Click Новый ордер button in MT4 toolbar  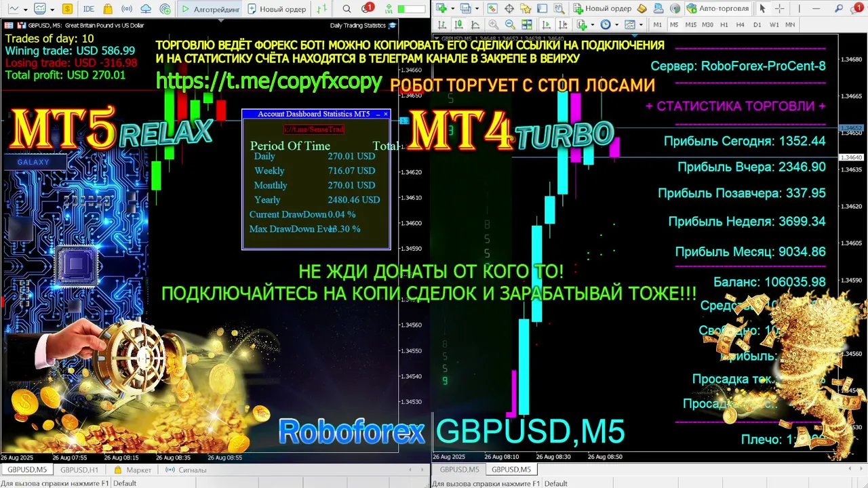tap(601, 9)
